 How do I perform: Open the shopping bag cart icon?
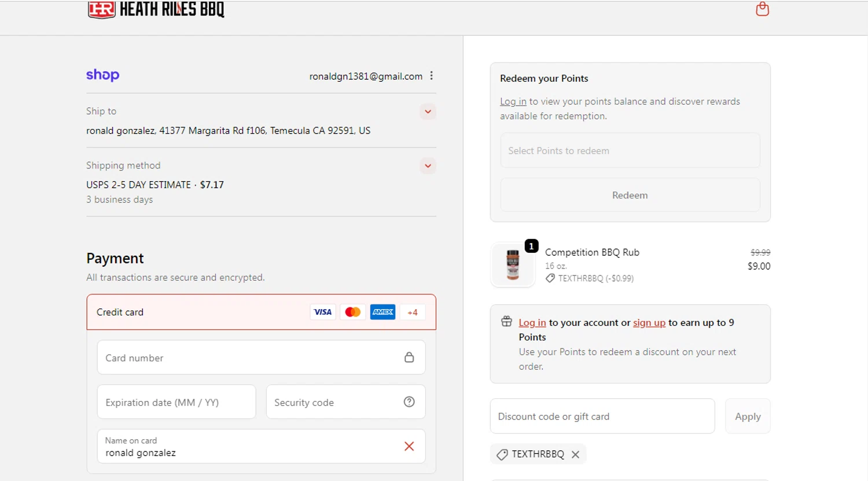coord(762,9)
